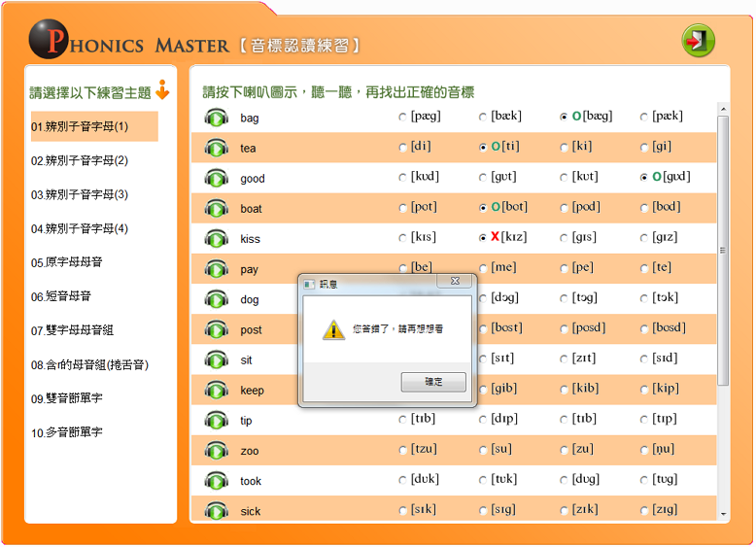The image size is (756, 547).
Task: Play audio for the word keep
Action: (x=216, y=391)
